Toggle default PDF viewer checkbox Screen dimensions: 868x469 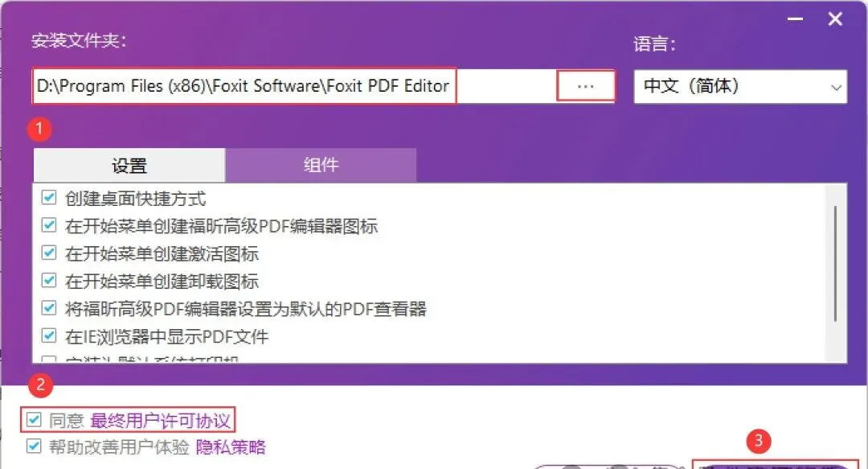point(49,307)
